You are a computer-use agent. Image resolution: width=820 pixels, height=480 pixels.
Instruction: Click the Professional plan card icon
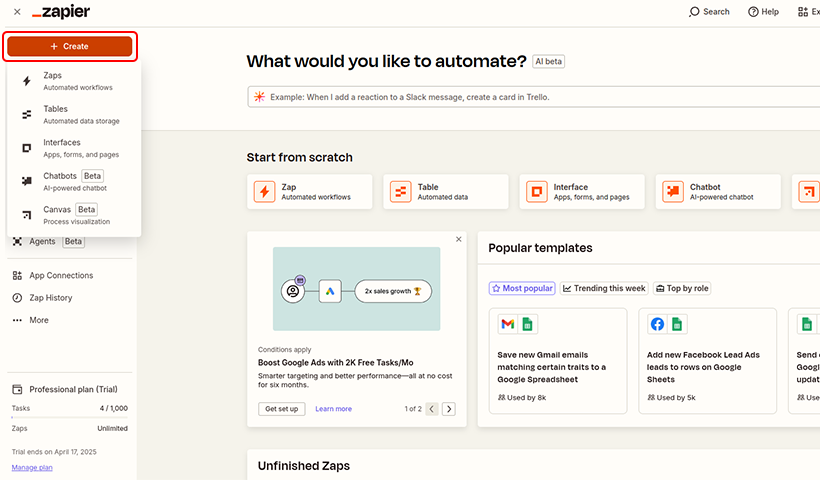pyautogui.click(x=17, y=390)
